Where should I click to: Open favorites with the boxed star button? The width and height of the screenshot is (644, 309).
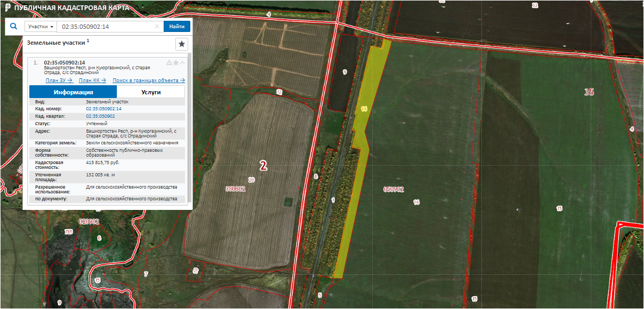pyautogui.click(x=182, y=44)
